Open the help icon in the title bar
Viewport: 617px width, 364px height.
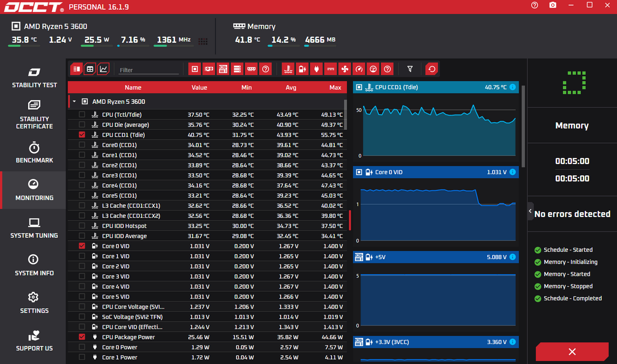534,5
